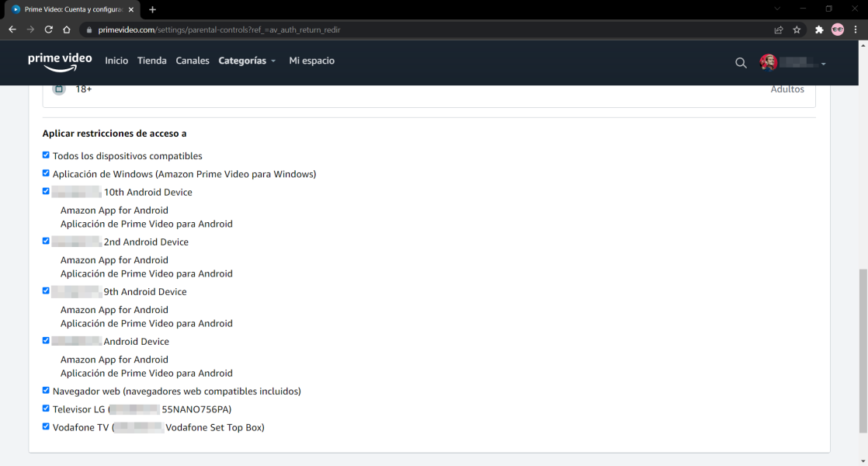The height and width of the screenshot is (466, 868).
Task: Uncheck Todos los dispositivos compatibles
Action: tap(46, 155)
